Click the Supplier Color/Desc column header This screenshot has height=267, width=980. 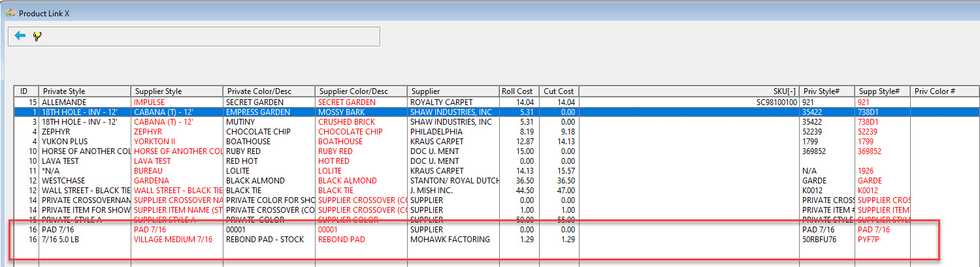(361, 91)
